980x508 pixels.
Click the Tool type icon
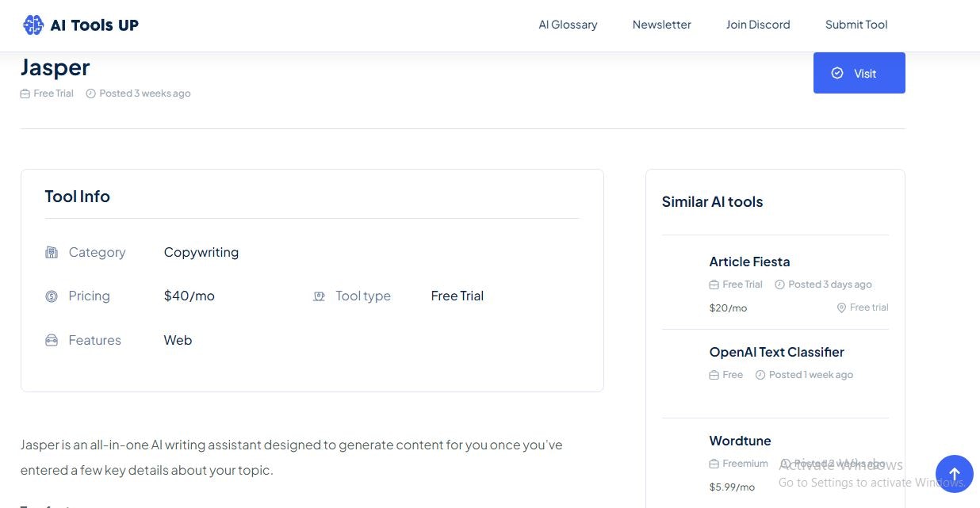pos(319,296)
